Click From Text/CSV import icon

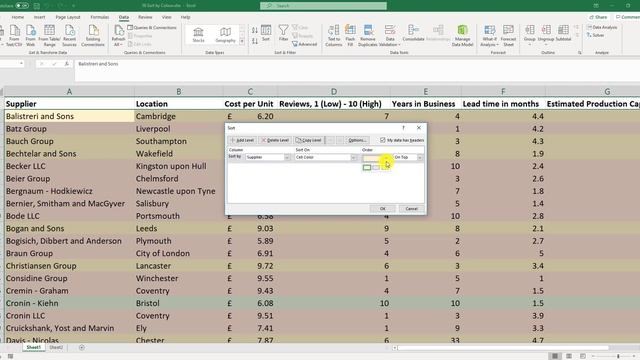14,35
